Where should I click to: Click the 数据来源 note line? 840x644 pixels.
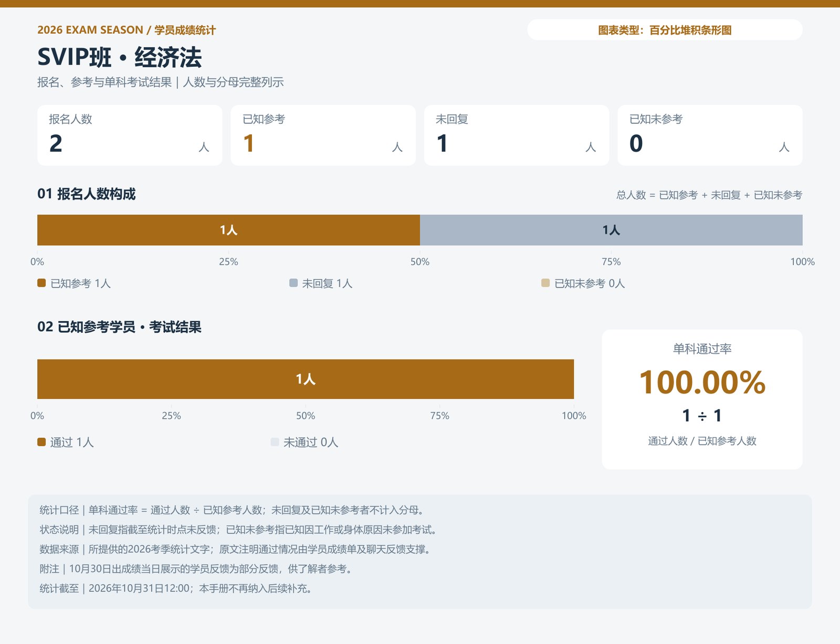pos(236,549)
